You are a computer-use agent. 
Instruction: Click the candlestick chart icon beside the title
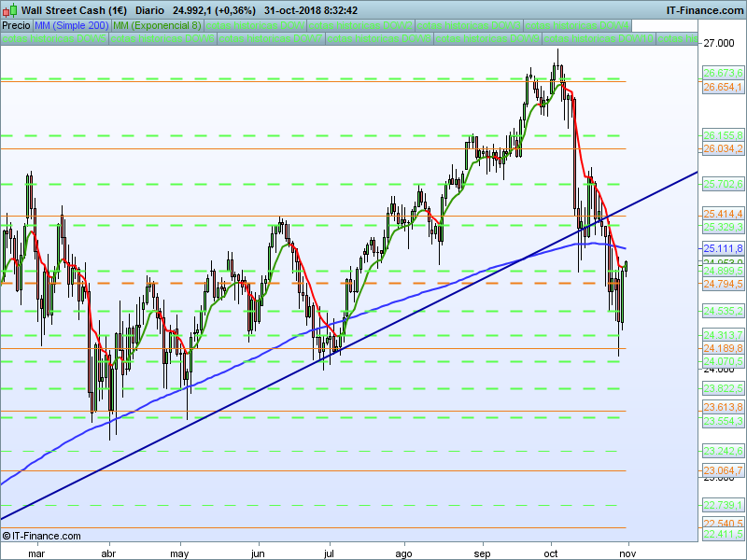[x=9, y=9]
